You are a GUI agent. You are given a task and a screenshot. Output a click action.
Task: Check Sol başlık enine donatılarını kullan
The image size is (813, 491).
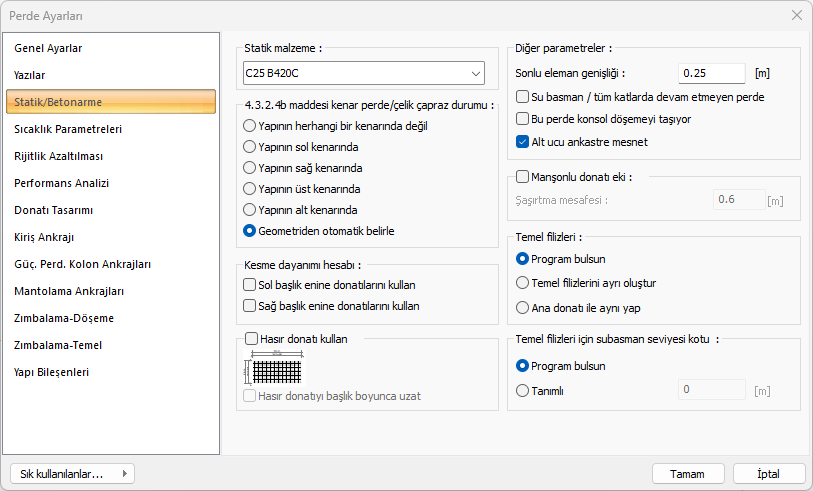[250, 285]
